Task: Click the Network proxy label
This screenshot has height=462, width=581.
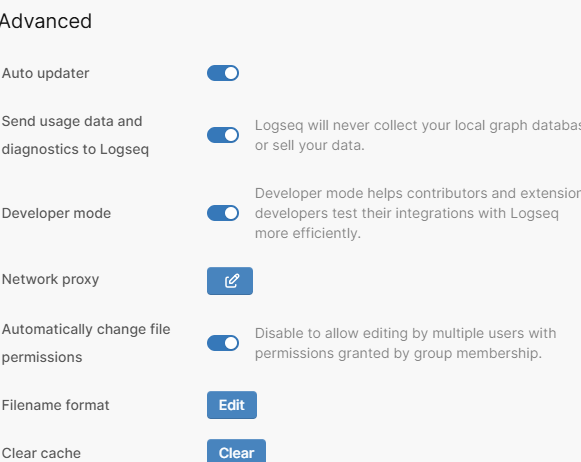Action: (50, 279)
